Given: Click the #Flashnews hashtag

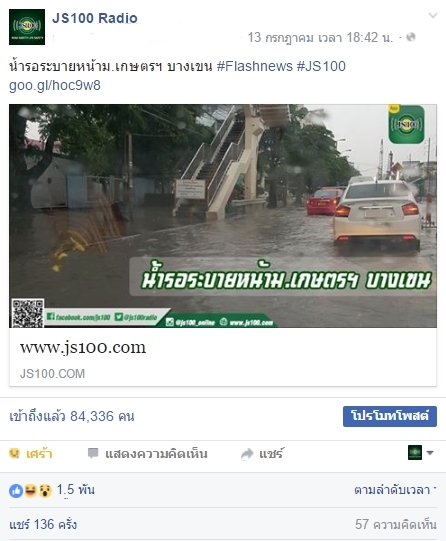Looking at the screenshot, I should (x=255, y=66).
